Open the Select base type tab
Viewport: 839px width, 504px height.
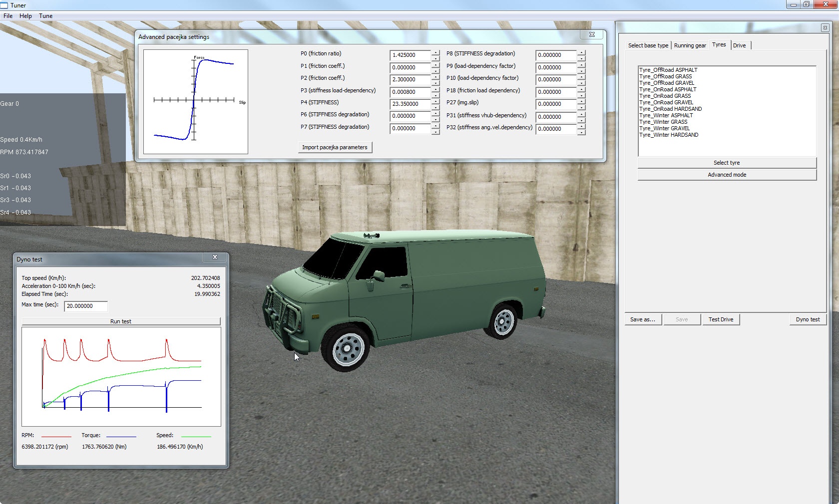(648, 45)
